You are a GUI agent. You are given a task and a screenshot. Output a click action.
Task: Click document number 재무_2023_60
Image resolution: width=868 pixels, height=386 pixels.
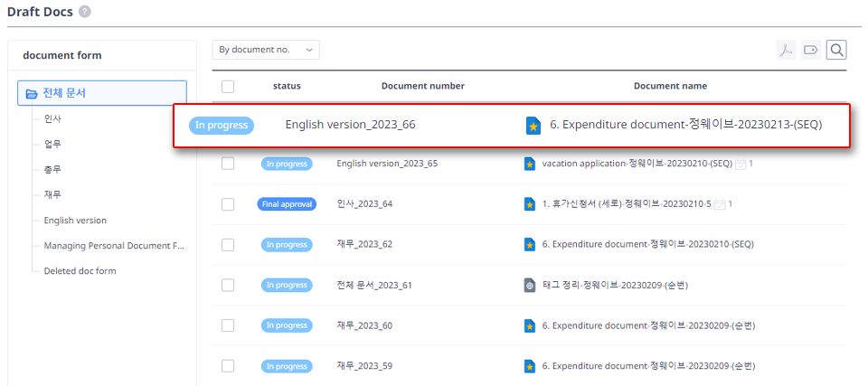coord(364,325)
